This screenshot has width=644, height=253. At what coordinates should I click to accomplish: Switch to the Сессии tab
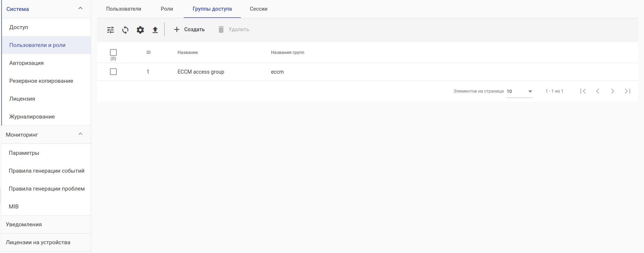258,9
